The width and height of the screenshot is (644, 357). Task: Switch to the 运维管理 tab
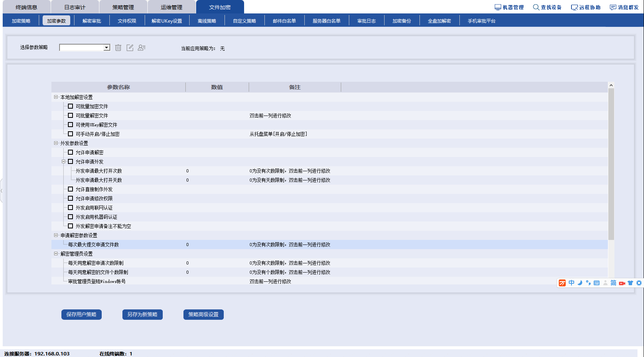[172, 7]
